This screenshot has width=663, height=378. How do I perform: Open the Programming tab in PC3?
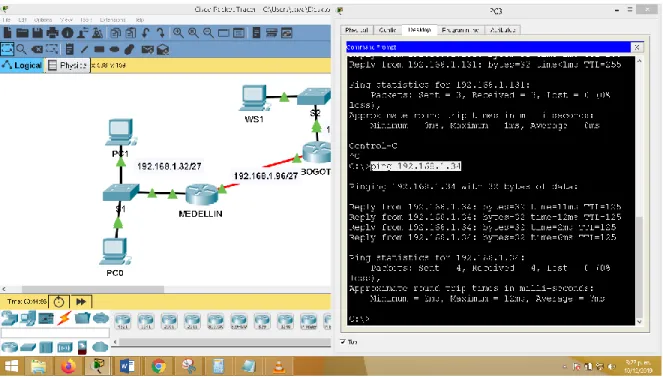(x=460, y=30)
